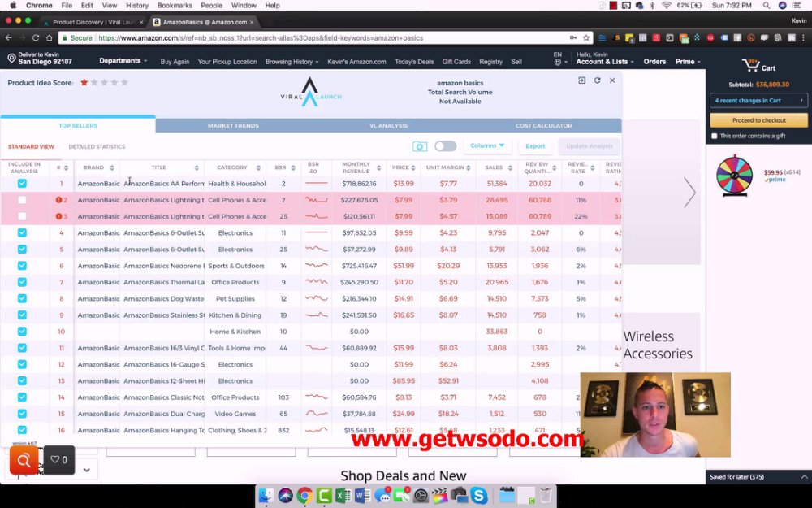The width and height of the screenshot is (812, 508).
Task: Click the AmazonBasics Neoprene title in row 6
Action: pyautogui.click(x=162, y=266)
